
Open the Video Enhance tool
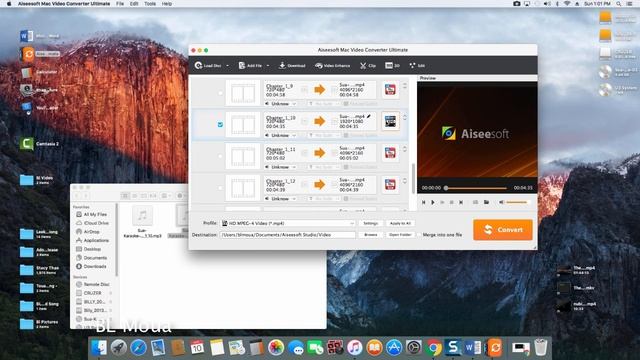tap(332, 65)
